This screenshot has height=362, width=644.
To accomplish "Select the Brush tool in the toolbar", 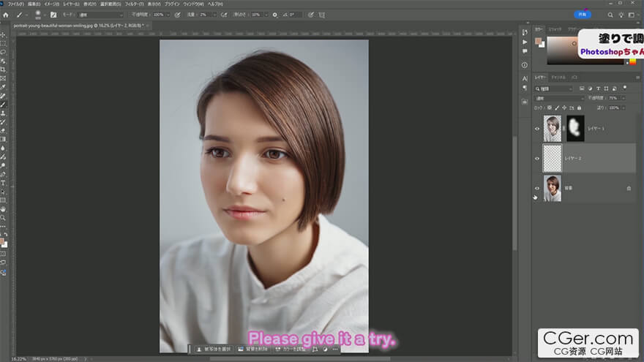I will pyautogui.click(x=4, y=105).
